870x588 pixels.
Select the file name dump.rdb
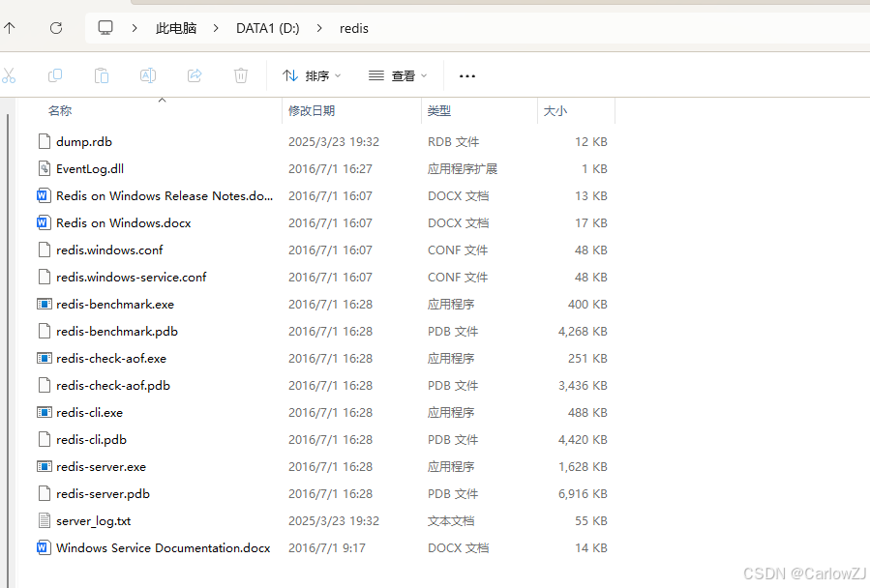click(84, 142)
